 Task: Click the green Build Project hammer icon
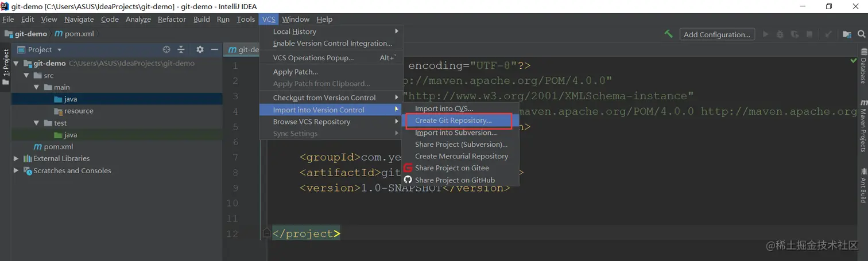pyautogui.click(x=668, y=34)
